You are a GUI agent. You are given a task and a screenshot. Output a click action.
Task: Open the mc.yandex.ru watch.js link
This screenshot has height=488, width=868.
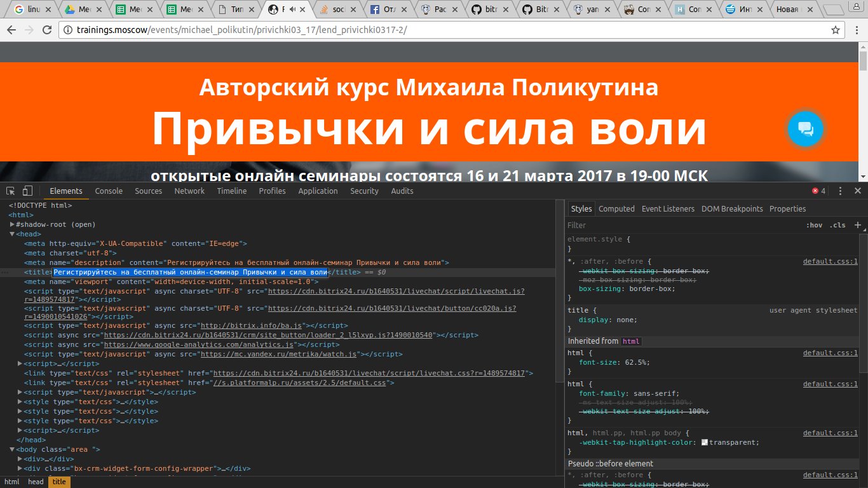280,354
